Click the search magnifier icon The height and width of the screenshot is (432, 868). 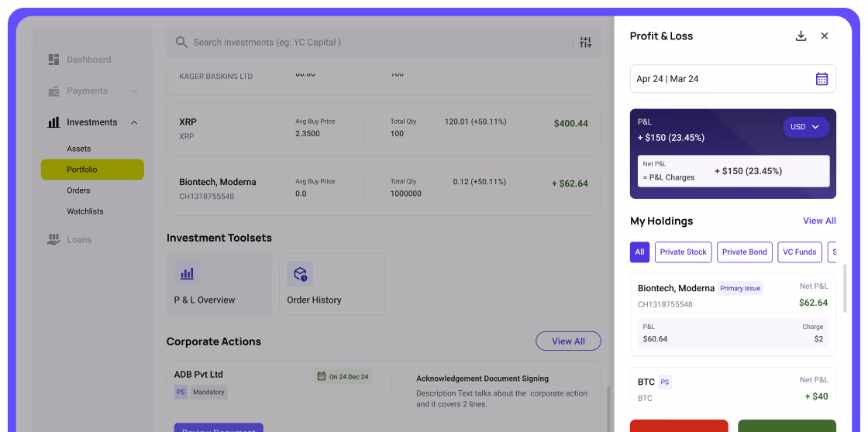(x=181, y=42)
